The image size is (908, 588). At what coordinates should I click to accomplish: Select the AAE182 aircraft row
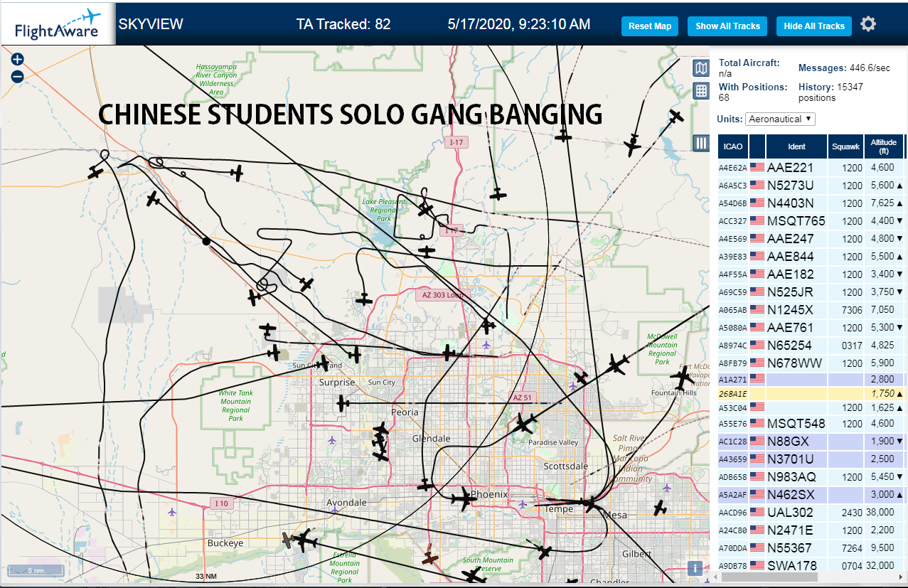coord(811,274)
